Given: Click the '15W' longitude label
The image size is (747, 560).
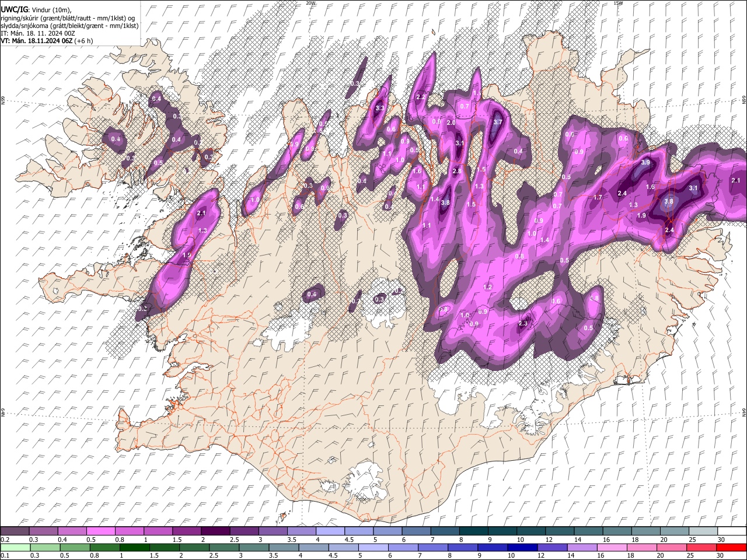Looking at the screenshot, I should pos(618,3).
